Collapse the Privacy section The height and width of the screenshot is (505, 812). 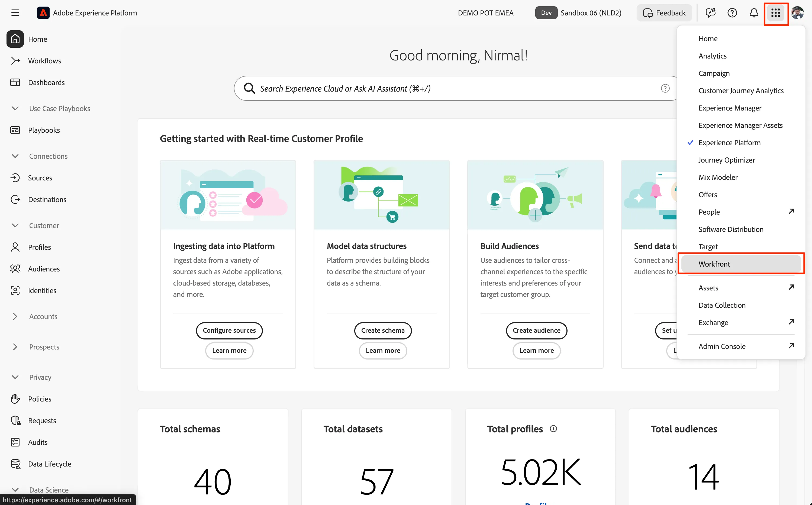15,377
